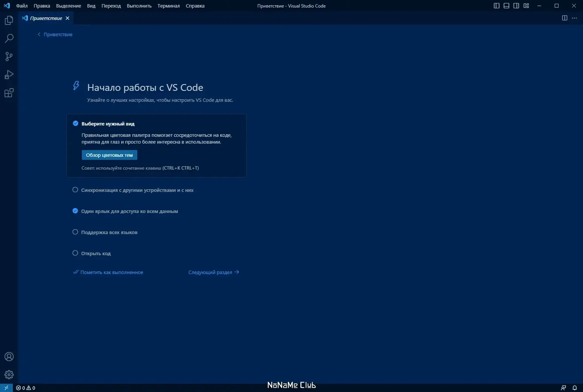Expand the Один ярлык для доступа step
Screen dimensions: 583x392
coord(129,211)
